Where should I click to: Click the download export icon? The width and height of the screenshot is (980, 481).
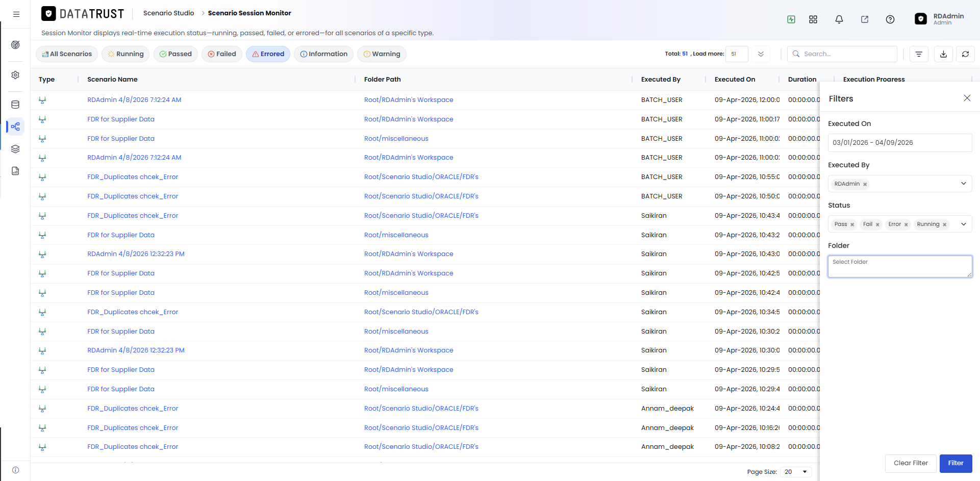click(944, 54)
